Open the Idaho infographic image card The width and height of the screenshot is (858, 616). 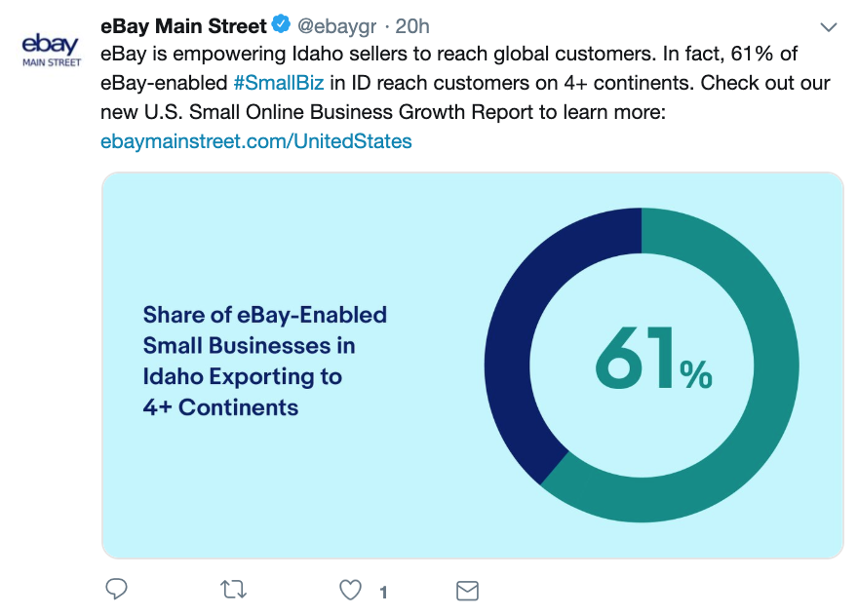point(472,366)
